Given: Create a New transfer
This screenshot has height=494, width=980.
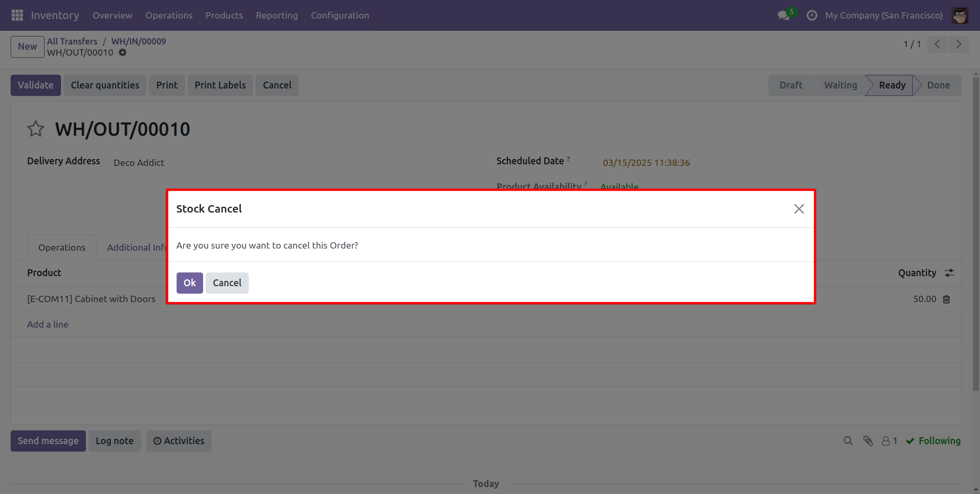Looking at the screenshot, I should 28,47.
